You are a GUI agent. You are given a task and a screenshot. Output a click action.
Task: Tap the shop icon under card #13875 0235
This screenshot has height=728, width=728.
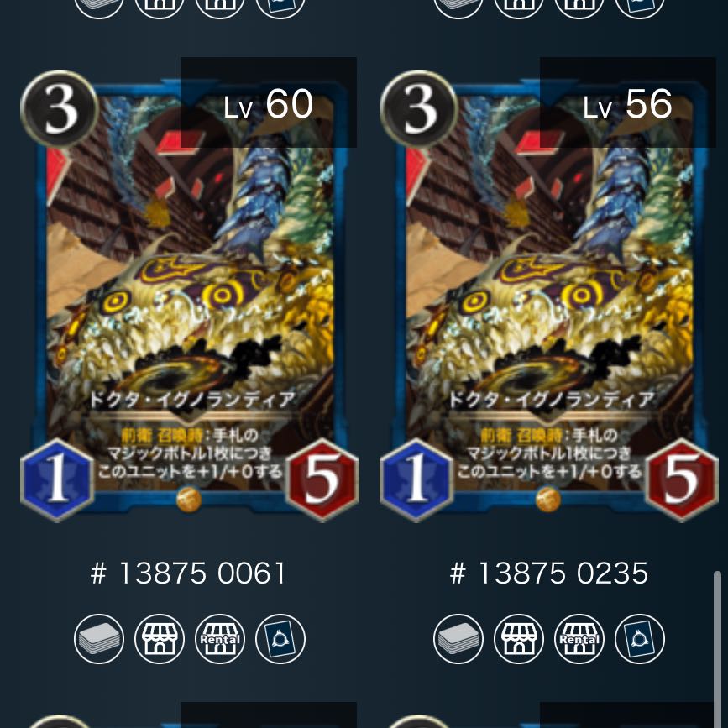click(519, 639)
